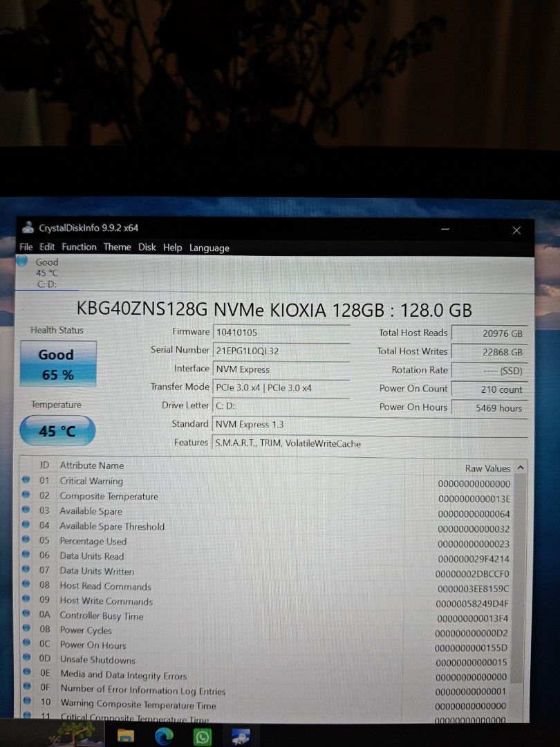Click the attribute list vertical scrollbar
Viewport: 560px width, 747px height.
point(521,579)
